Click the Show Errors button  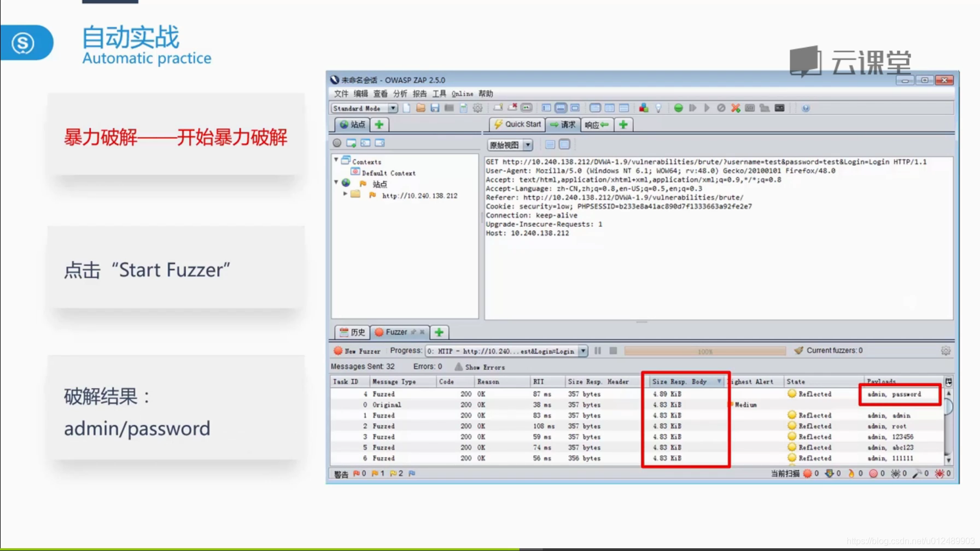[480, 367]
